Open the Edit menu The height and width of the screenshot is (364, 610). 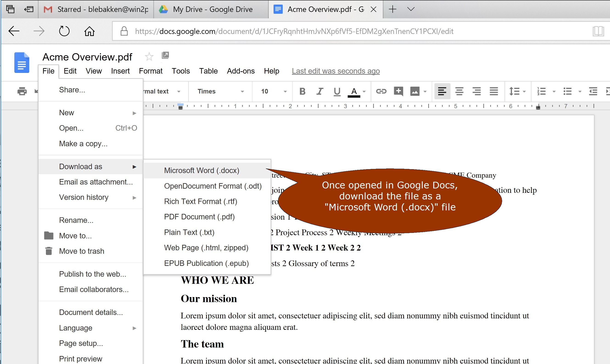point(70,71)
